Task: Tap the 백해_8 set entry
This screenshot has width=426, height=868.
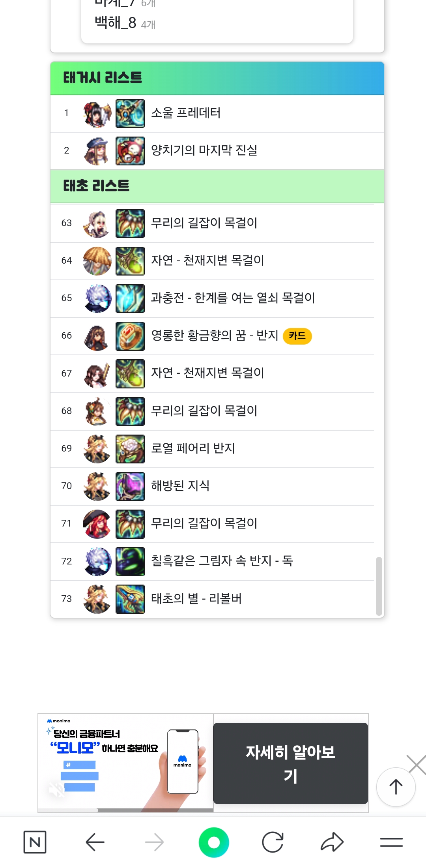Action: pos(125,23)
